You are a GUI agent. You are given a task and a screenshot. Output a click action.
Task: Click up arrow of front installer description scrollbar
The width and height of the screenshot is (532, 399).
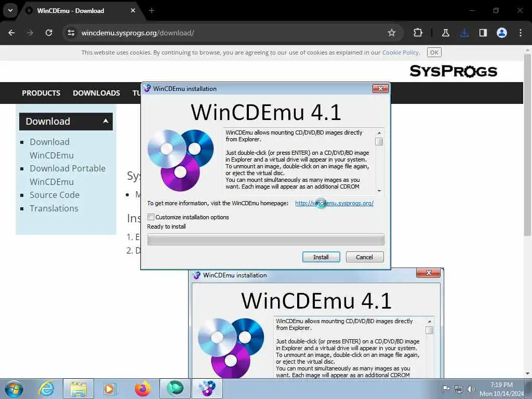point(379,132)
